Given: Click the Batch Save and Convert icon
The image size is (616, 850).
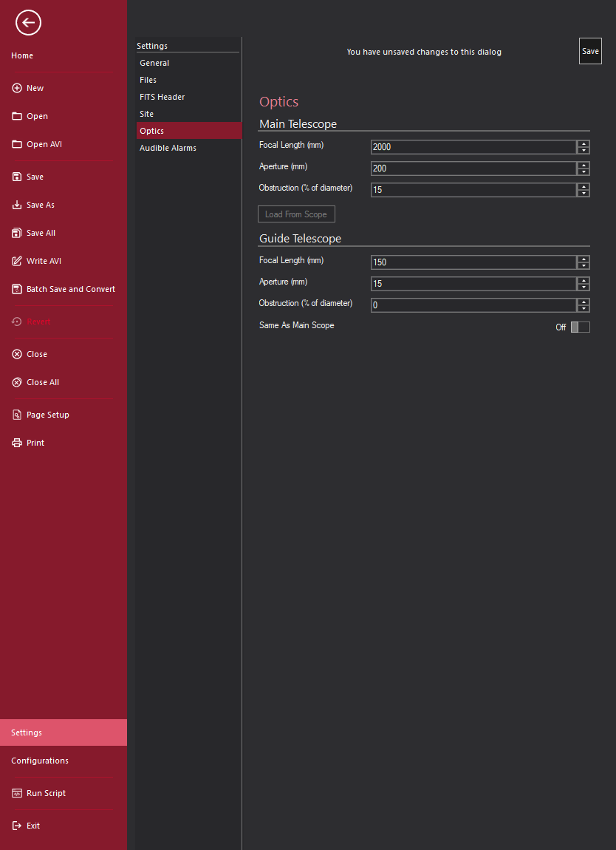Looking at the screenshot, I should (17, 289).
